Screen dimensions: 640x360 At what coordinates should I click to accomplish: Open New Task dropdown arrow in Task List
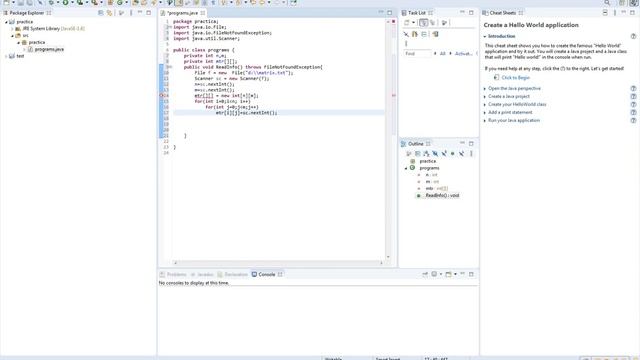413,23
